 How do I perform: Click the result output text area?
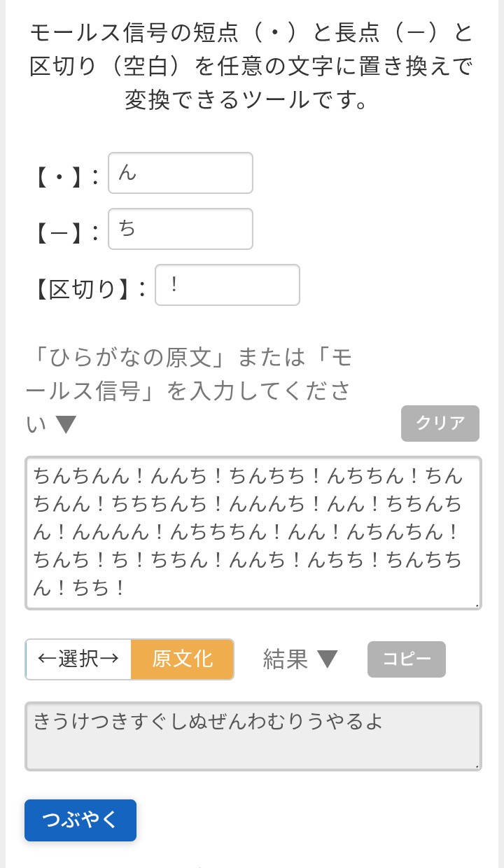coord(253,736)
